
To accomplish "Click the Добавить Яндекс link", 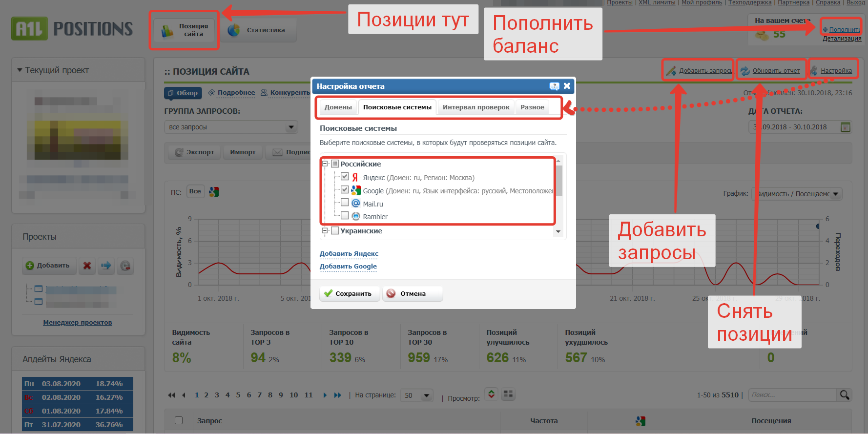I will tap(349, 253).
